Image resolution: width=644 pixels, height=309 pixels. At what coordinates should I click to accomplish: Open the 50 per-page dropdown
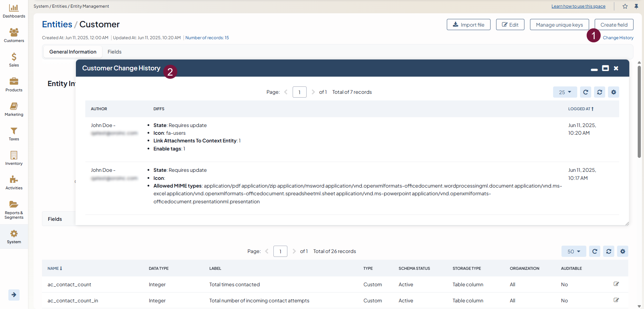click(574, 251)
